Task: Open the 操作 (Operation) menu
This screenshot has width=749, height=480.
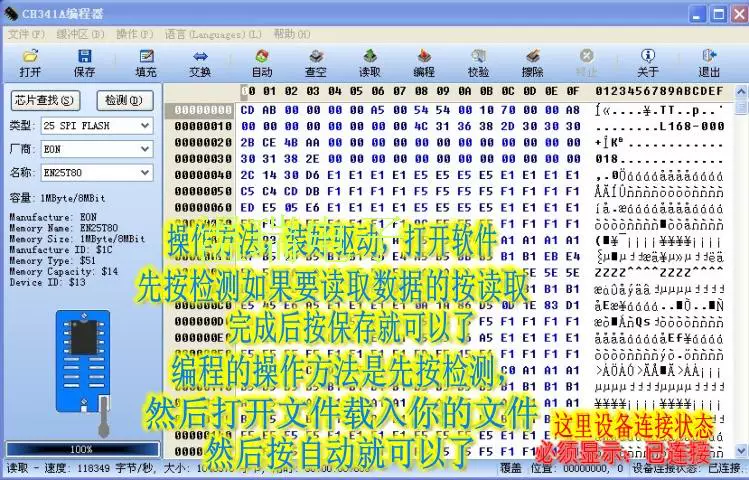Action: point(135,34)
